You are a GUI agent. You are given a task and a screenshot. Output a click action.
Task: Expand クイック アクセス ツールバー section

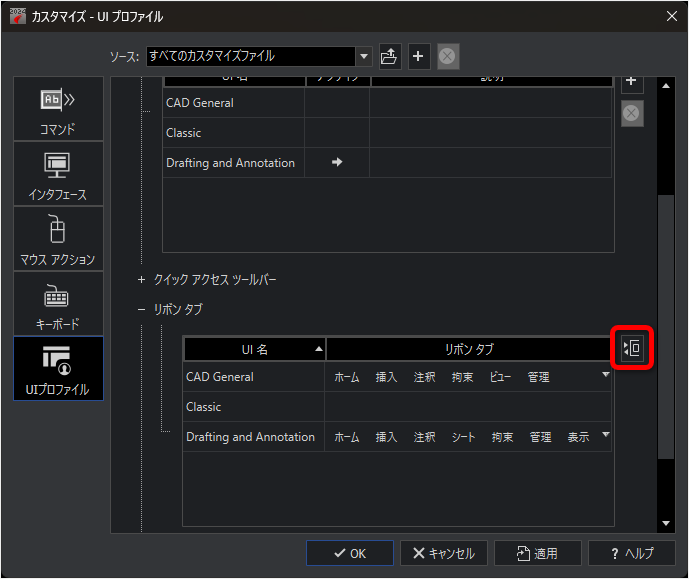click(141, 280)
